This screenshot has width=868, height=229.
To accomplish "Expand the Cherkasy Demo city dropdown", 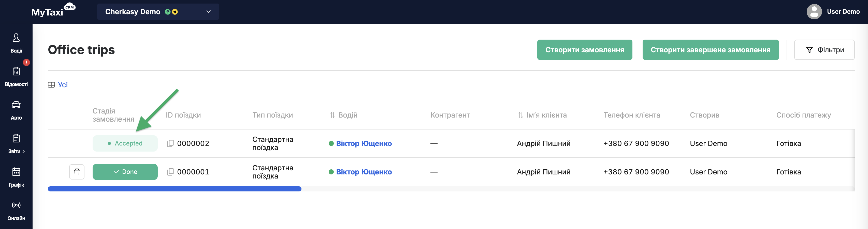I will point(158,12).
